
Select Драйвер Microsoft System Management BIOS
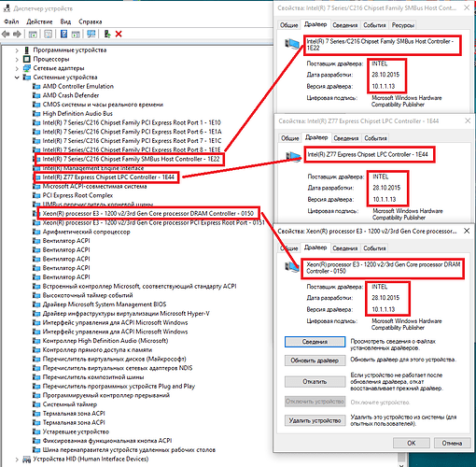click(105, 304)
